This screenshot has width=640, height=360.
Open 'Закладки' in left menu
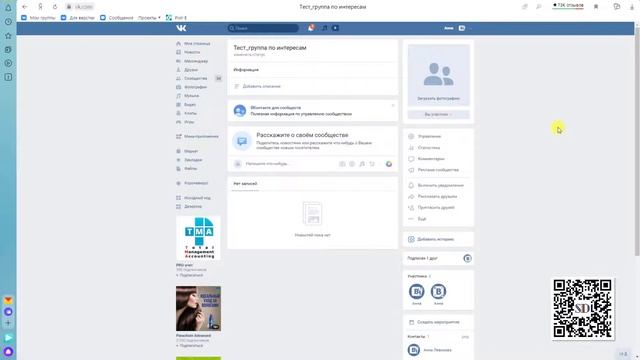tap(189, 160)
